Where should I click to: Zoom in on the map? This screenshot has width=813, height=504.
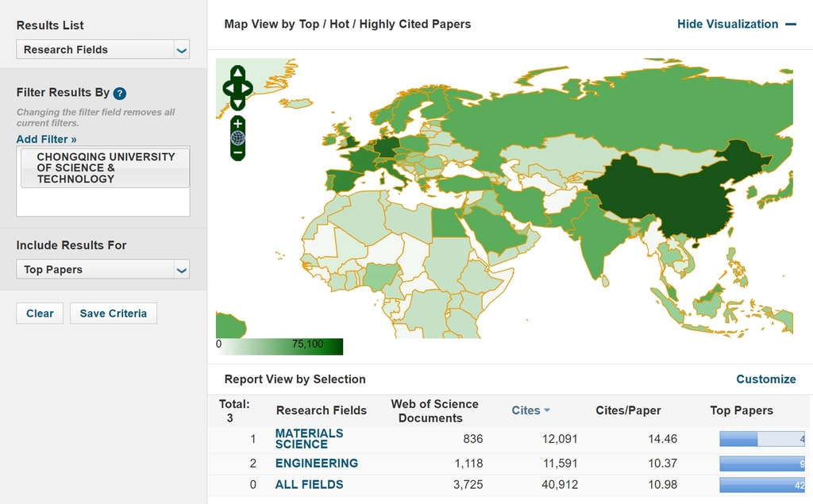237,124
